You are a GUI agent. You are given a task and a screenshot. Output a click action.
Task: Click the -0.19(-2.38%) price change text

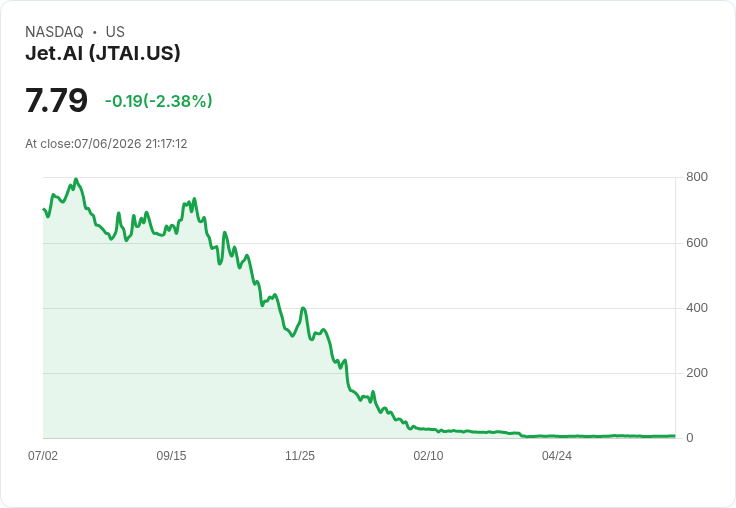[x=159, y=101]
